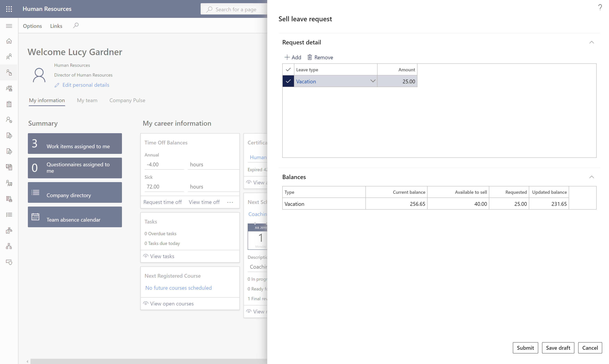Switch to My team tab
Viewport: 609px width, 364px height.
point(87,100)
